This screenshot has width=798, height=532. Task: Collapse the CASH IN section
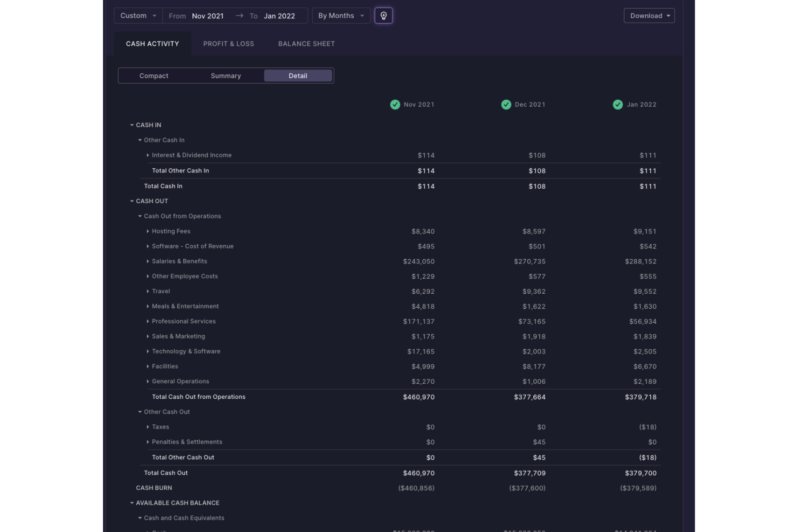[x=131, y=125]
